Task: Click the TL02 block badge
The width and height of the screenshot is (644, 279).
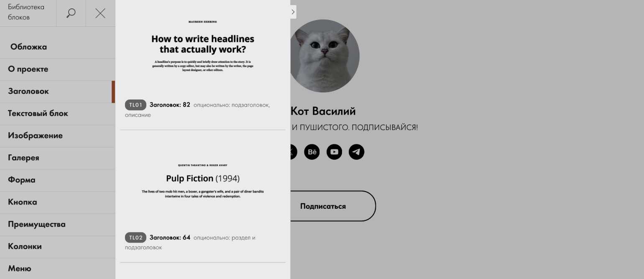Action: 135,238
